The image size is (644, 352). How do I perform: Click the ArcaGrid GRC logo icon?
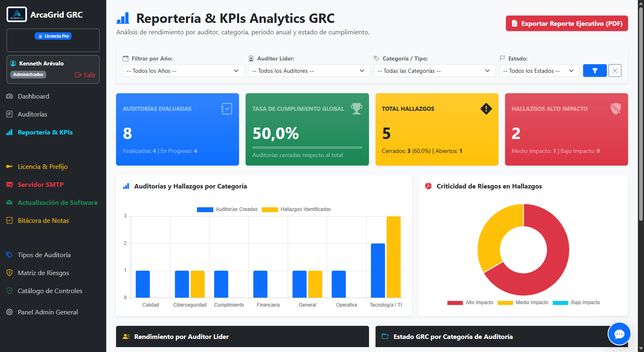coord(17,14)
